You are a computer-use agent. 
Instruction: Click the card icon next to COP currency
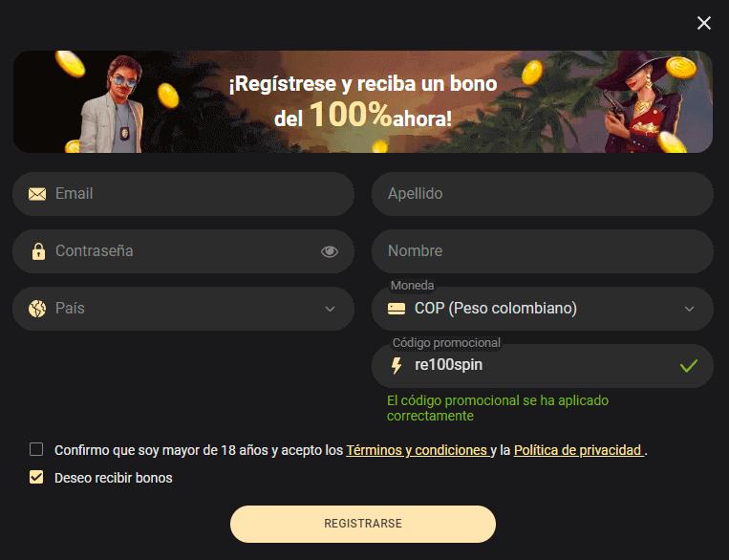[397, 309]
